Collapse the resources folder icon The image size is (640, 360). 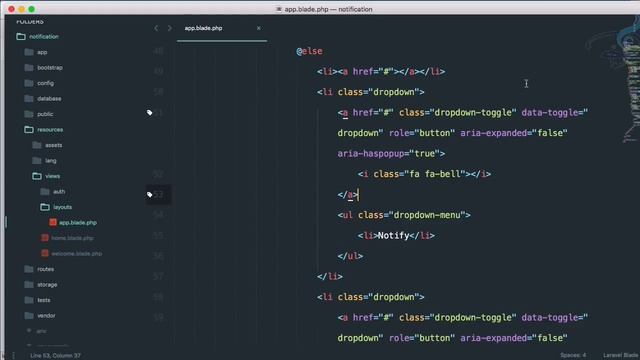(x=29, y=130)
